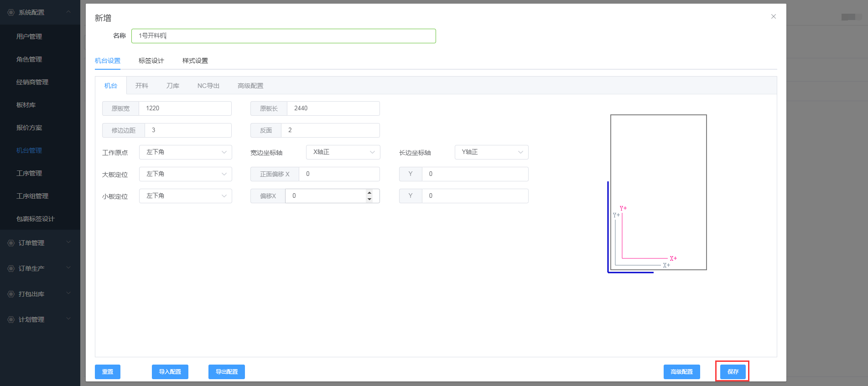Click the 保存 button

click(733, 372)
